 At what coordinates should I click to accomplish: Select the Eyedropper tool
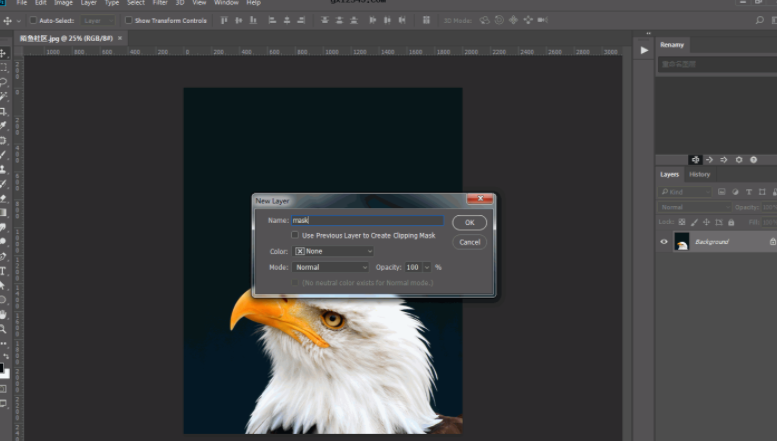pos(3,125)
